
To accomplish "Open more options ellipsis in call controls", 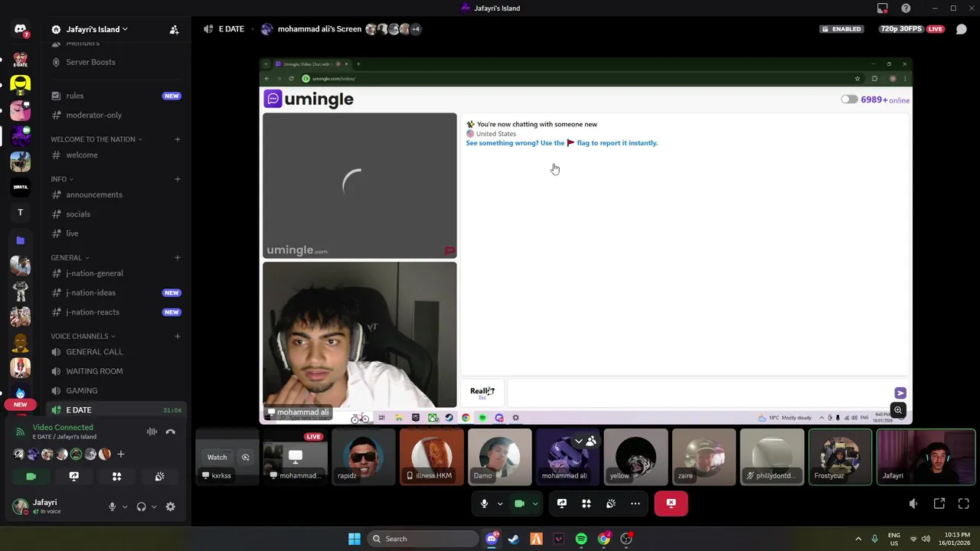I will pyautogui.click(x=635, y=504).
